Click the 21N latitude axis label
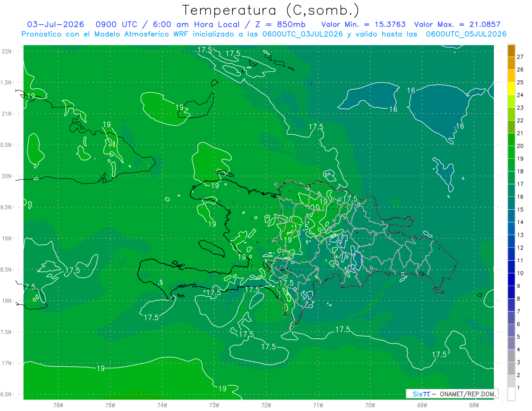 pos(6,114)
